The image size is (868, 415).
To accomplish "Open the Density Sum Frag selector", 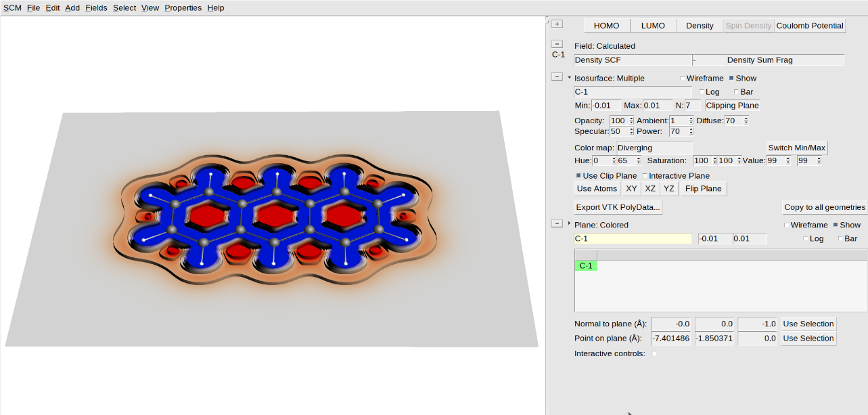I will pos(785,60).
